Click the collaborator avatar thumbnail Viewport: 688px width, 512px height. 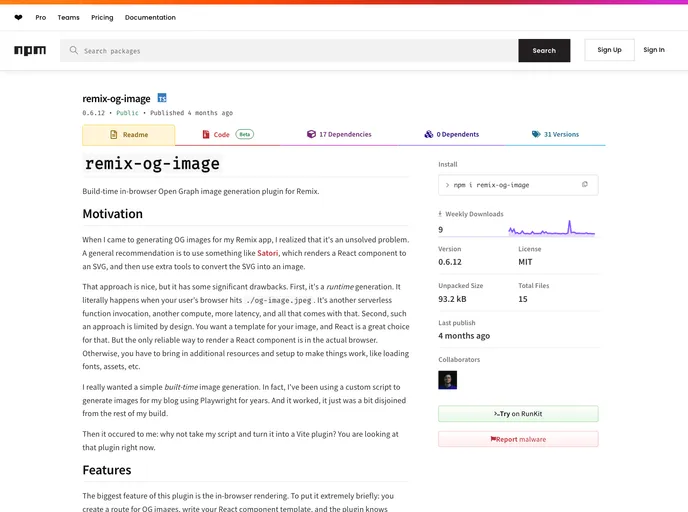coord(448,380)
